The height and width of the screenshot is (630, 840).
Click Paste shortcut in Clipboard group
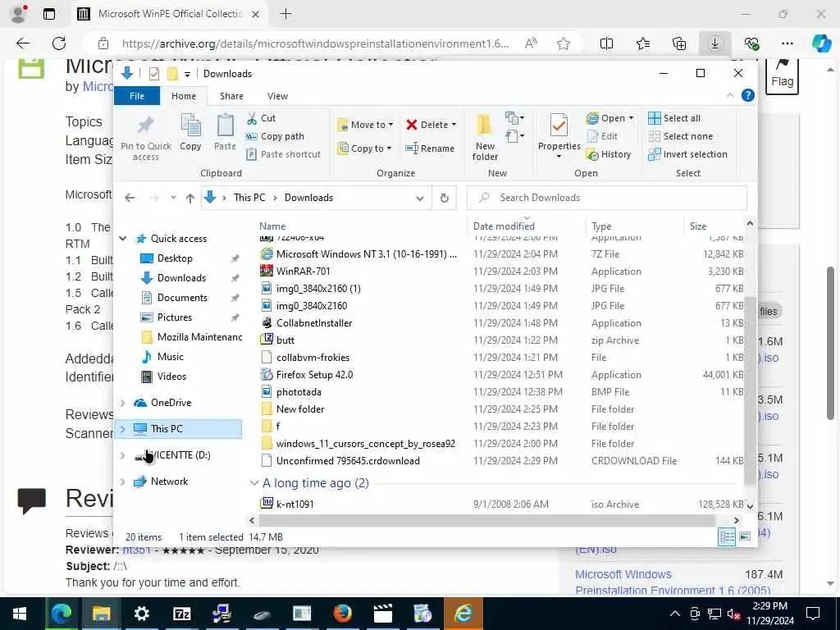283,154
